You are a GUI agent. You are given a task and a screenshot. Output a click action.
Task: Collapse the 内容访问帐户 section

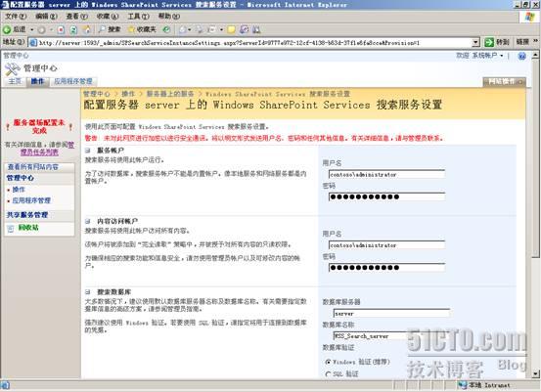(x=88, y=221)
